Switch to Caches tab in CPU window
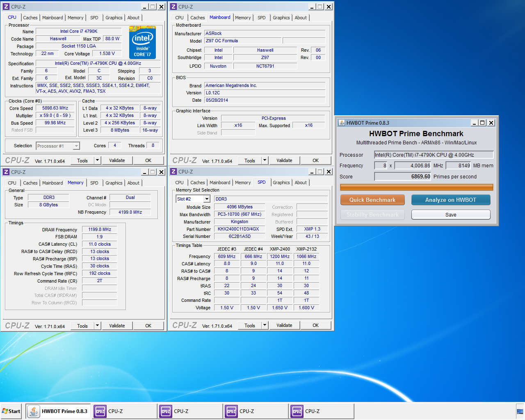Image resolution: width=525 pixels, height=420 pixels. (30, 18)
